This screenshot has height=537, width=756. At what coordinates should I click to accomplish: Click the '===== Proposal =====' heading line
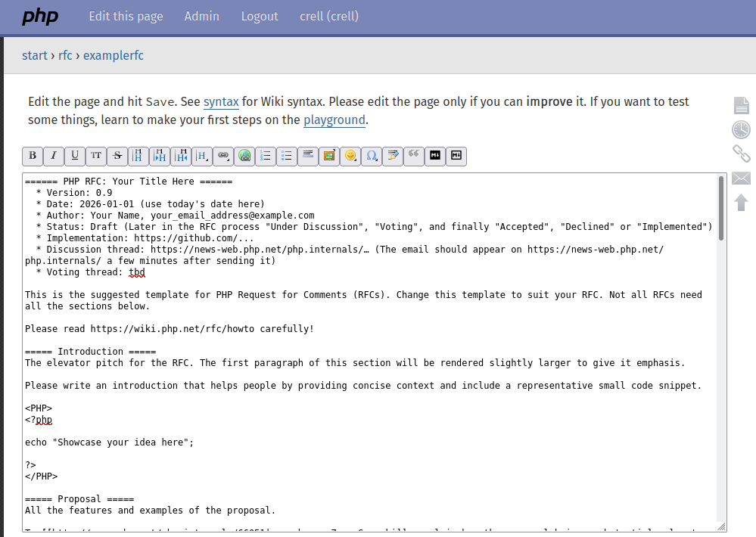pyautogui.click(x=79, y=499)
